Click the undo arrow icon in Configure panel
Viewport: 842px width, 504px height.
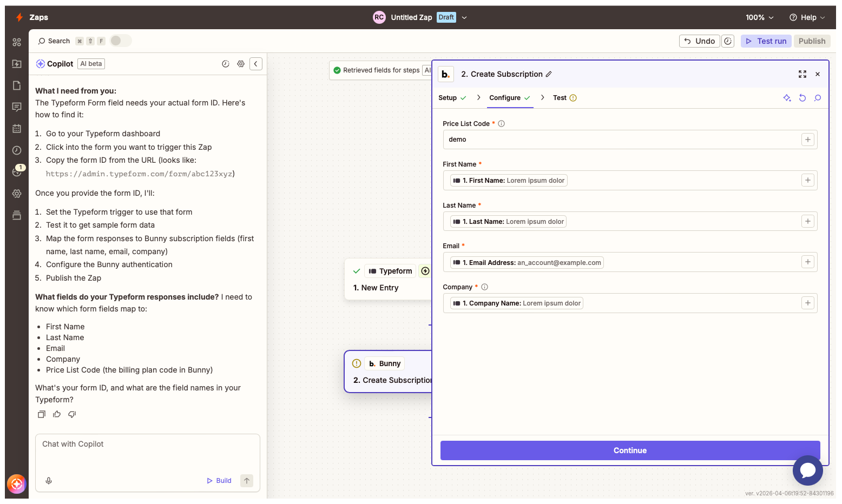(x=802, y=98)
